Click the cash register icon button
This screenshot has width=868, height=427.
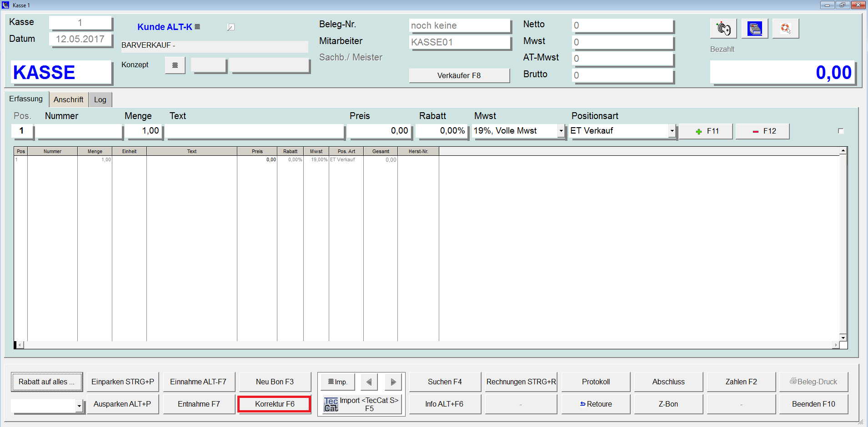pos(755,29)
